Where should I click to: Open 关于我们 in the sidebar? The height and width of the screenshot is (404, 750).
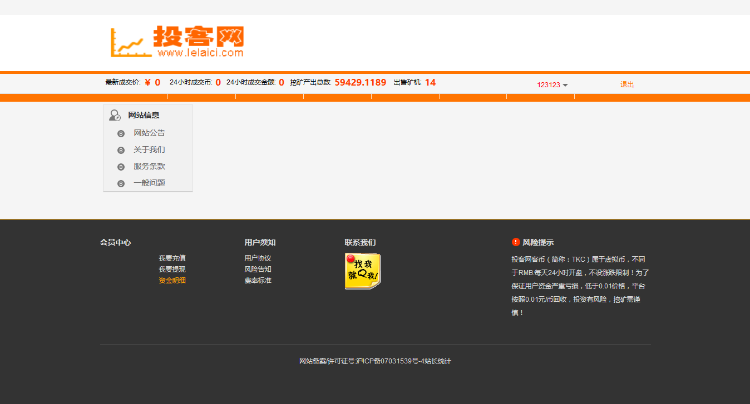point(149,150)
